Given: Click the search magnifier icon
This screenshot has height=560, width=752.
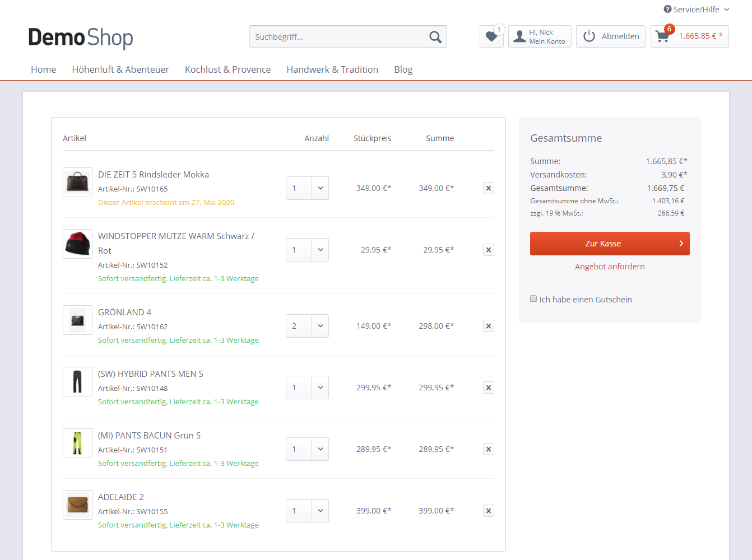Looking at the screenshot, I should point(435,37).
